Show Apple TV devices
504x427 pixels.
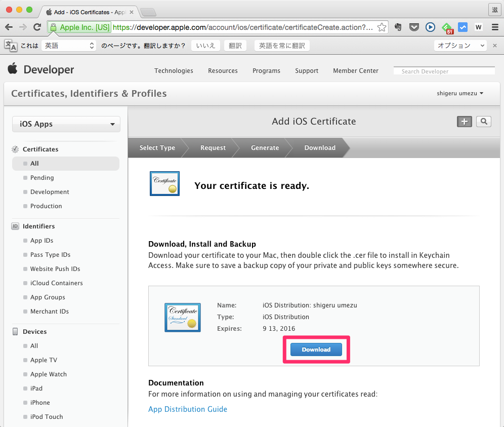44,360
